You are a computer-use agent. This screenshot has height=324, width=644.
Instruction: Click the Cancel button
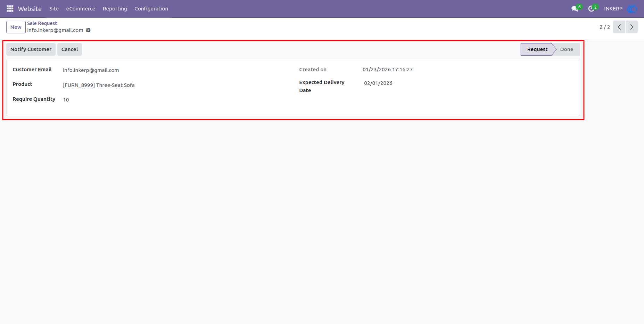click(x=70, y=49)
